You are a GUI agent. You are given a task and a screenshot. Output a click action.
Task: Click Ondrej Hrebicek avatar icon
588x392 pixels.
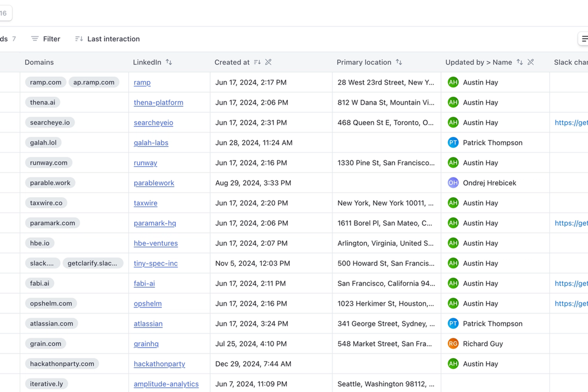point(453,183)
